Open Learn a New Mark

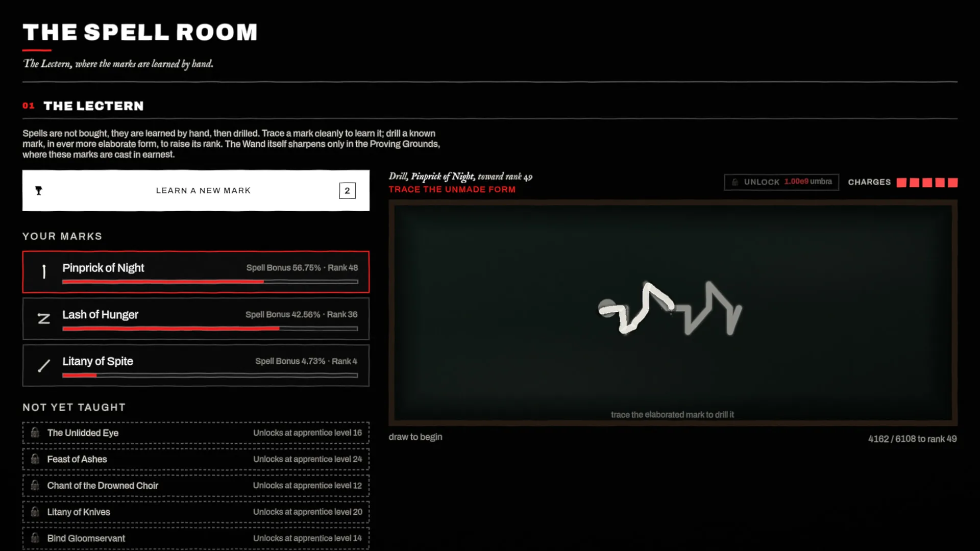pyautogui.click(x=196, y=190)
